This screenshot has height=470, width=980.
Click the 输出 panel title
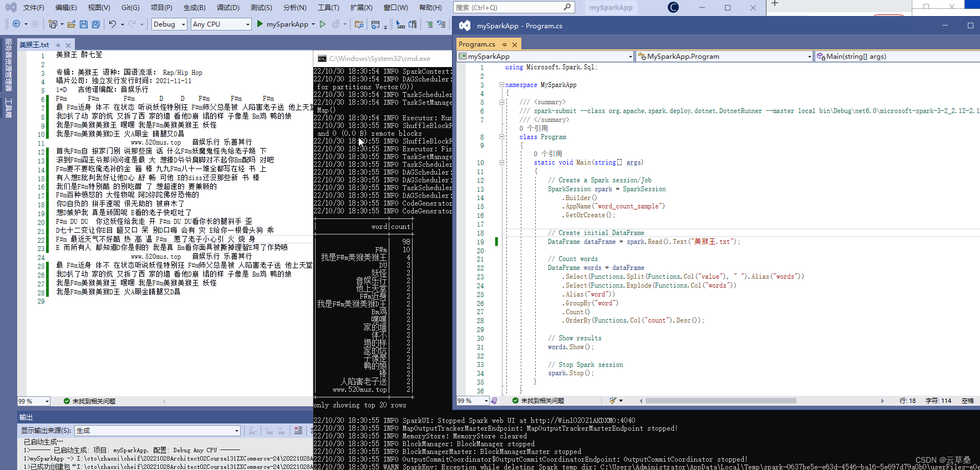26,417
